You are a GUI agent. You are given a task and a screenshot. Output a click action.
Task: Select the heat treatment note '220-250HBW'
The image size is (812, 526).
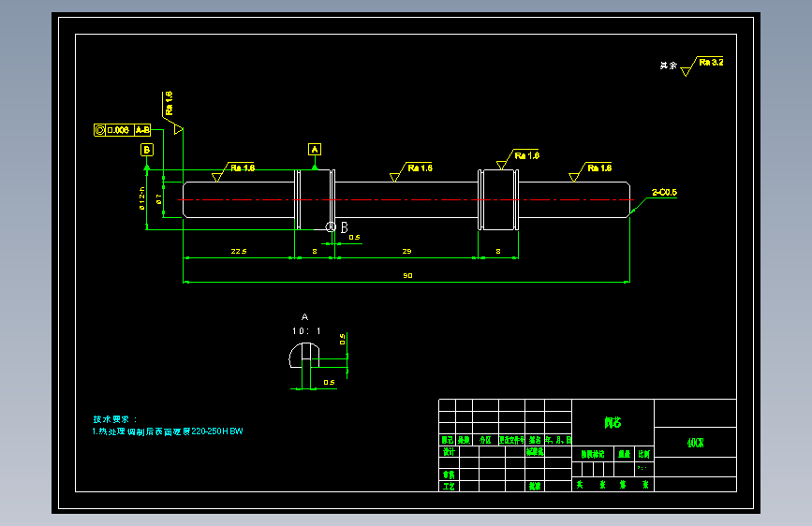tap(217, 431)
